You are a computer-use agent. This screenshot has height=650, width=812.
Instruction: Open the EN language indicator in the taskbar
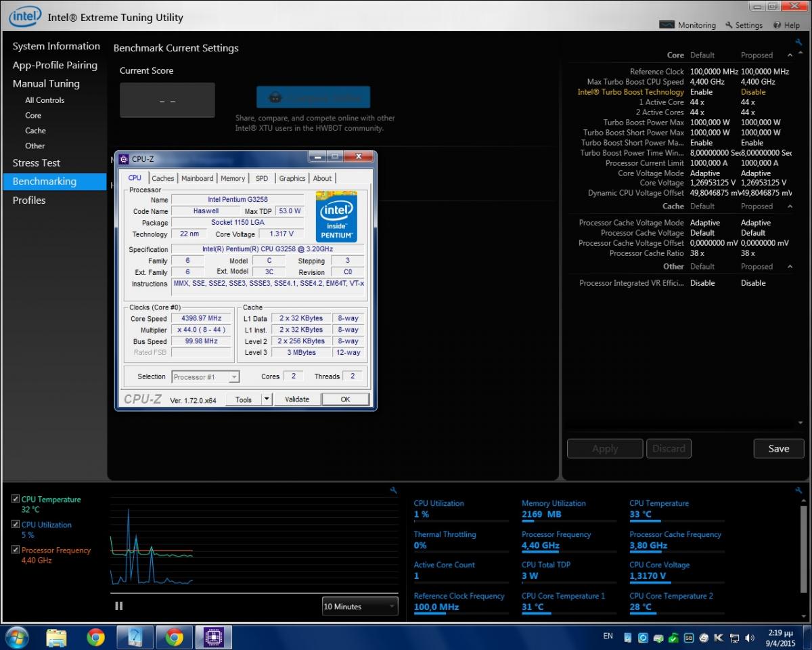(608, 636)
